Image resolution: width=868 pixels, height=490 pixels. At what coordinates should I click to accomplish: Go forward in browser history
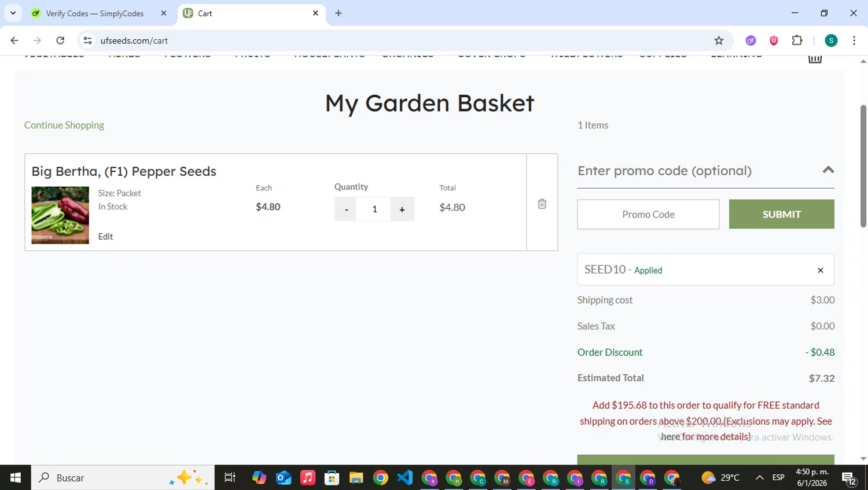click(x=37, y=40)
